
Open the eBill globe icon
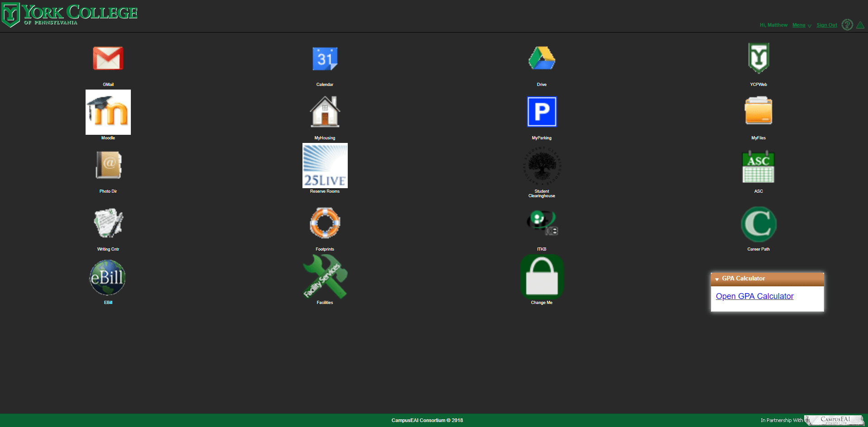click(x=108, y=277)
